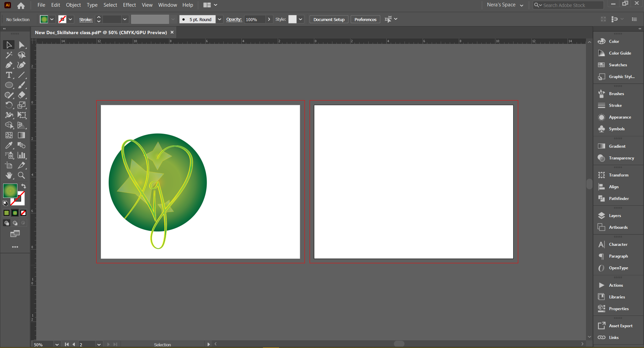Reset to default fill and stroke

coord(5,203)
